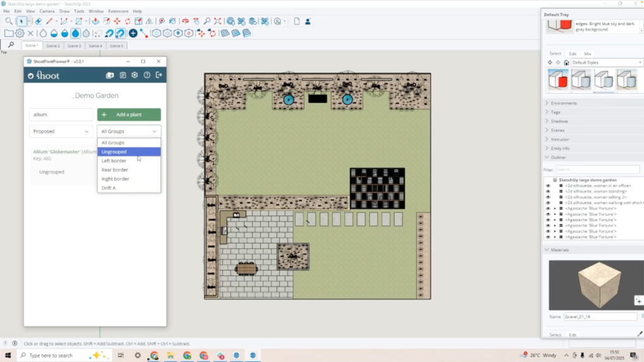Select the Orbit tool in the toolbar
Image resolution: width=644 pixels, height=362 pixels.
[186, 21]
